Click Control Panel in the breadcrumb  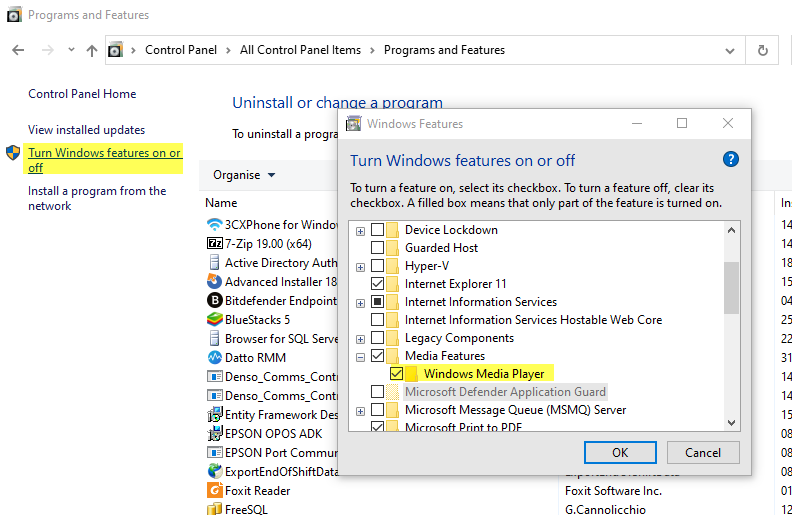pyautogui.click(x=181, y=50)
